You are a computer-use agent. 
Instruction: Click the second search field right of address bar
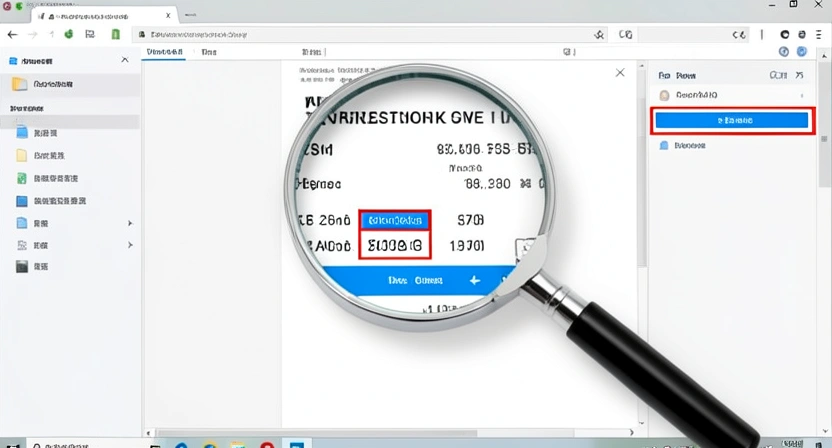(x=694, y=35)
